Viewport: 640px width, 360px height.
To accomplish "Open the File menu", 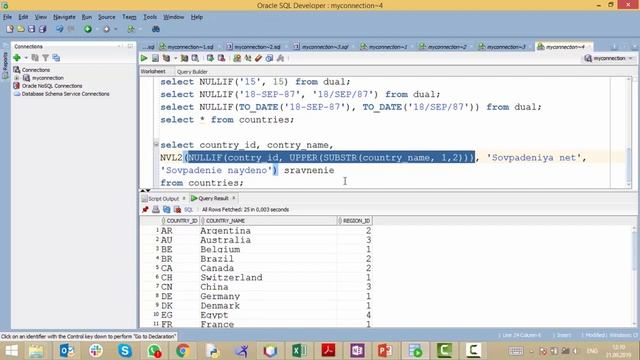I will pos(7,17).
